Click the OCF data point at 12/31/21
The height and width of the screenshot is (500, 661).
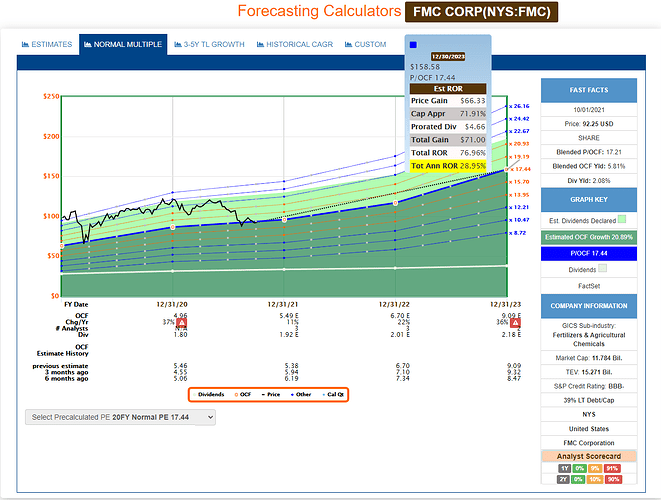coord(284,220)
